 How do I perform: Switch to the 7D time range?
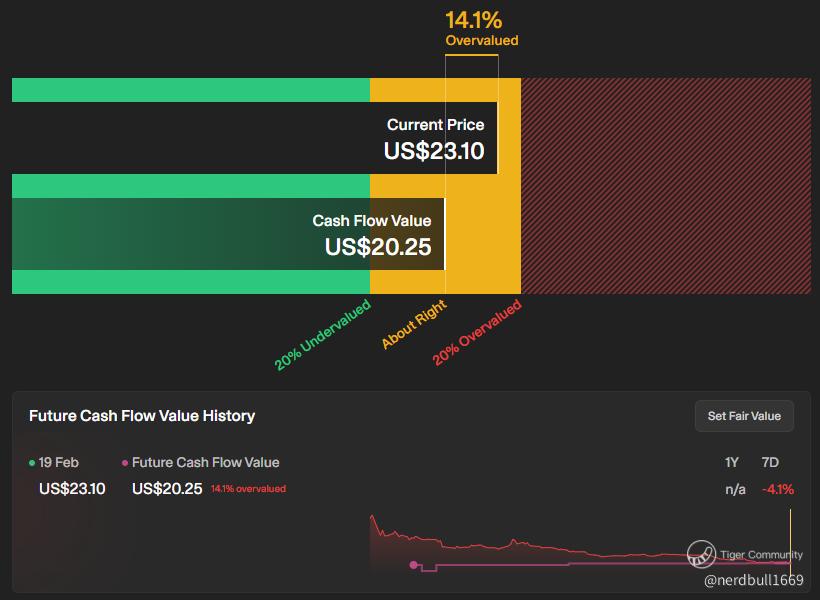[x=770, y=462]
